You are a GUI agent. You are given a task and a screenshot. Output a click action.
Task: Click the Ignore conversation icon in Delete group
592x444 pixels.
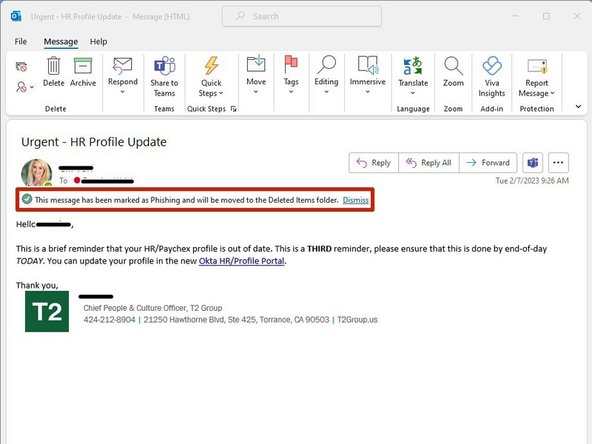coord(21,67)
